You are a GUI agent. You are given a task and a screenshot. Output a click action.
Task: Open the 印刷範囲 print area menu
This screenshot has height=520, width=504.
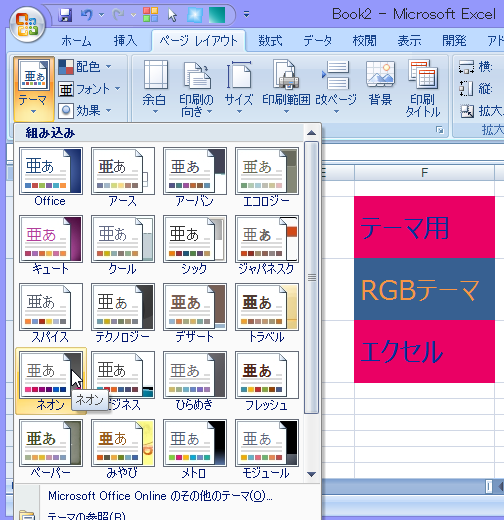286,88
